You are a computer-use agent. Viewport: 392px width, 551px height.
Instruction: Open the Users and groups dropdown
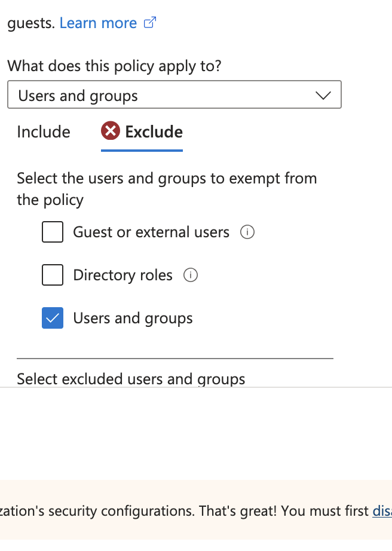click(174, 94)
